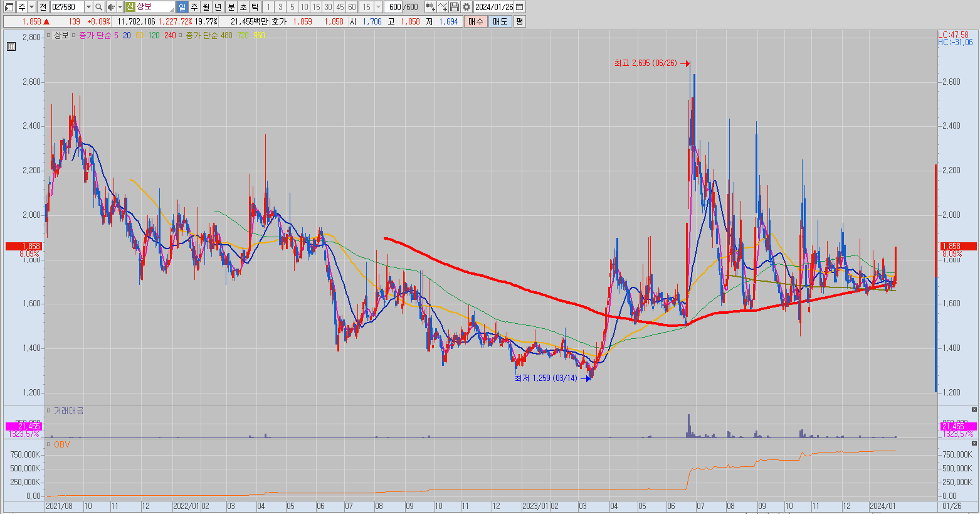980x514 pixels.
Task: Close the 거래대금 volume panel
Action: tap(974, 409)
